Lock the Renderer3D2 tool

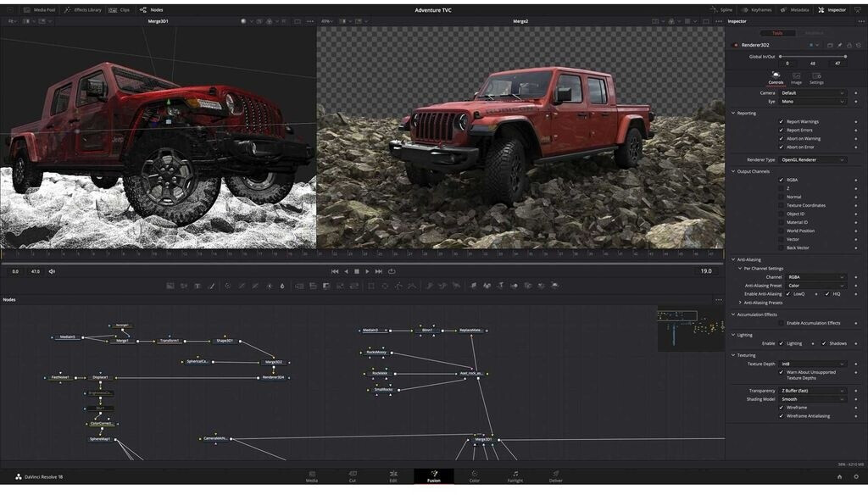pos(849,45)
